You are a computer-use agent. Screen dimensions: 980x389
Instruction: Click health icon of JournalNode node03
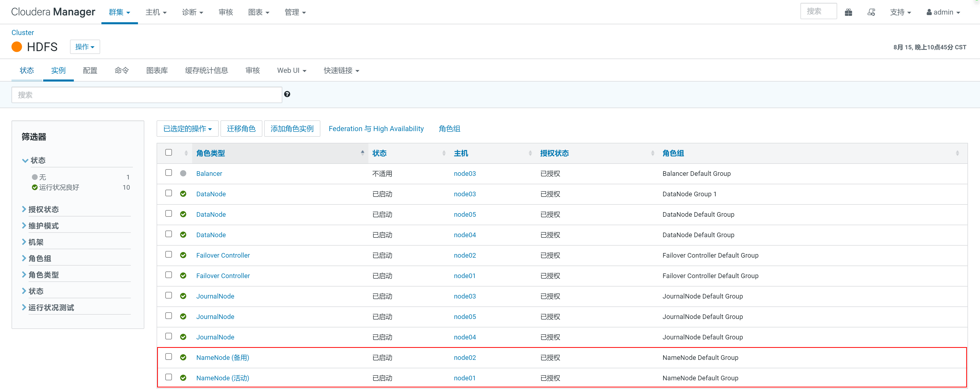click(183, 296)
